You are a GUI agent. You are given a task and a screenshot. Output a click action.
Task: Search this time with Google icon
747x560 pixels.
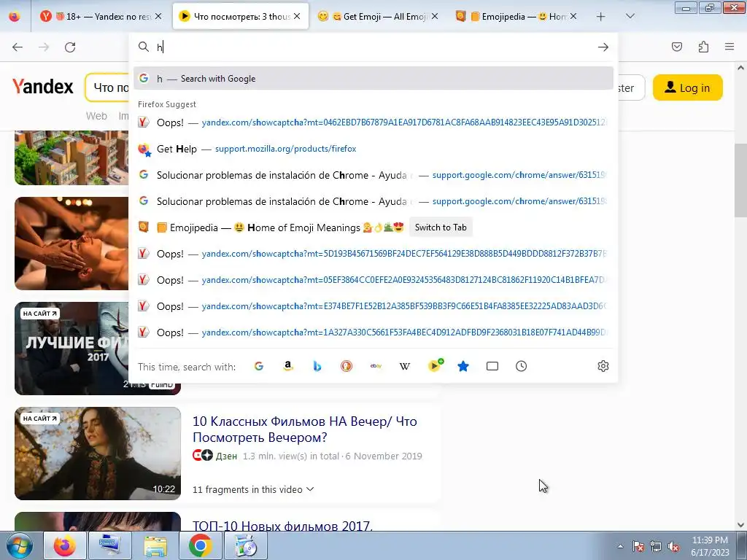259,366
